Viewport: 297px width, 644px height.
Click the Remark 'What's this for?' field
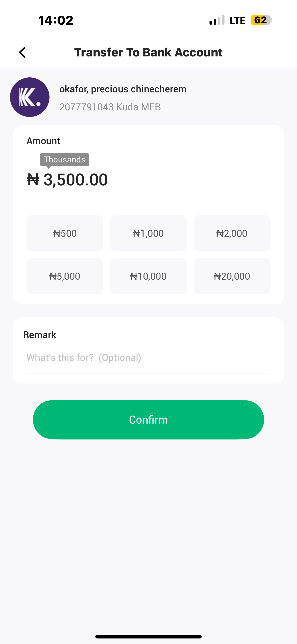(x=148, y=358)
